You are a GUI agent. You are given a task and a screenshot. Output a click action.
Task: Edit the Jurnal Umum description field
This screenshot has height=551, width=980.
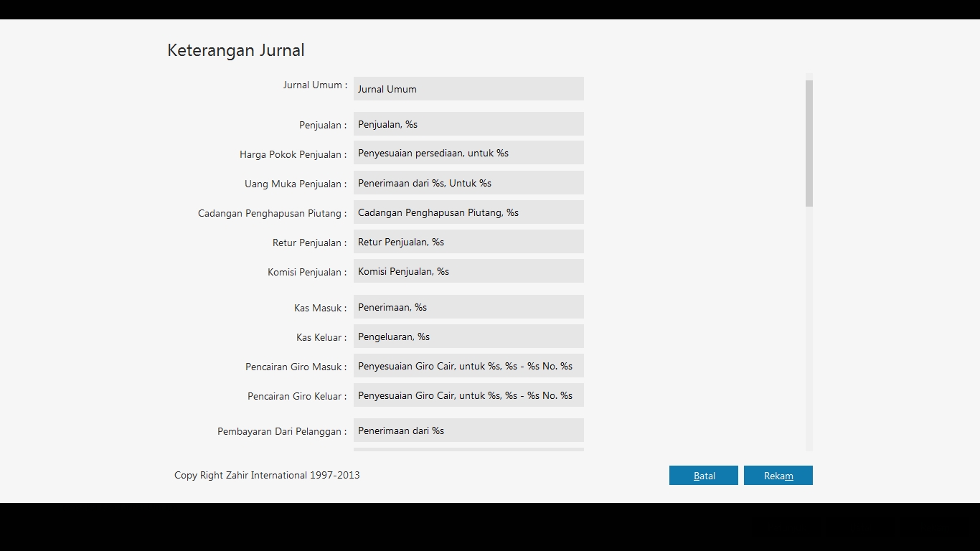click(468, 89)
